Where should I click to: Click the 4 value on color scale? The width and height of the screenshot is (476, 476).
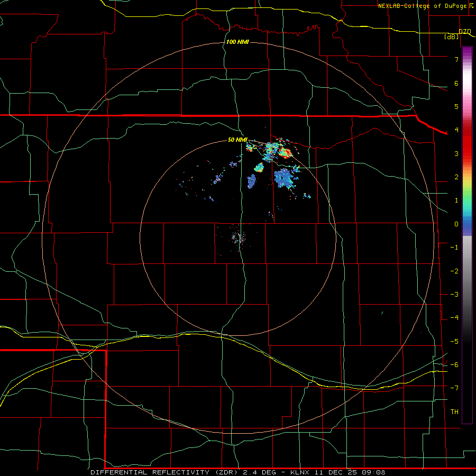tap(456, 130)
